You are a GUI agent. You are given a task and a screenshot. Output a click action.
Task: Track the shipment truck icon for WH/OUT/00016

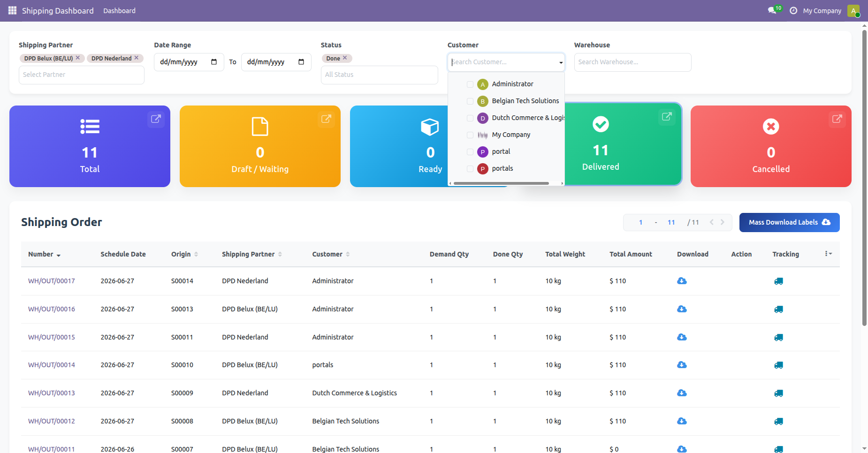point(778,309)
